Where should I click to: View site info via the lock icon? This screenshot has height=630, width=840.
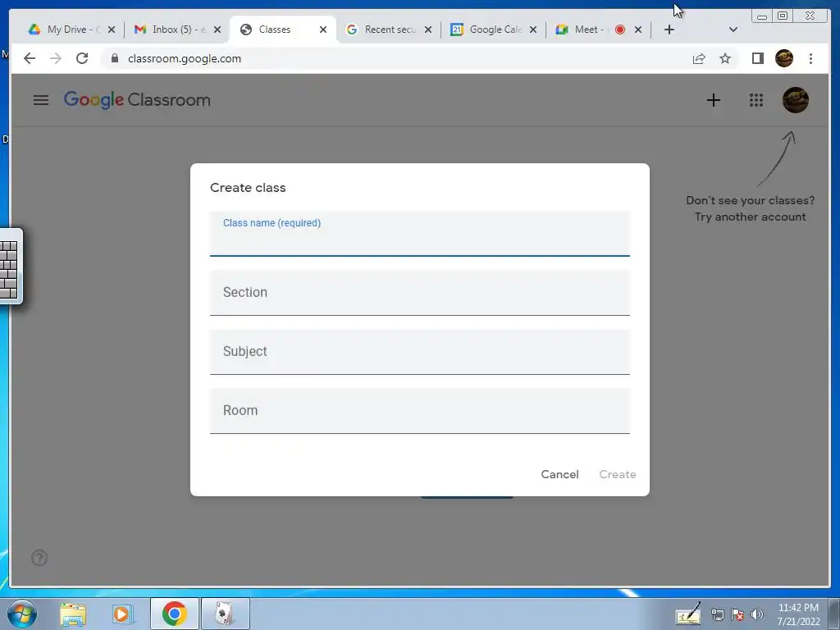[x=114, y=58]
